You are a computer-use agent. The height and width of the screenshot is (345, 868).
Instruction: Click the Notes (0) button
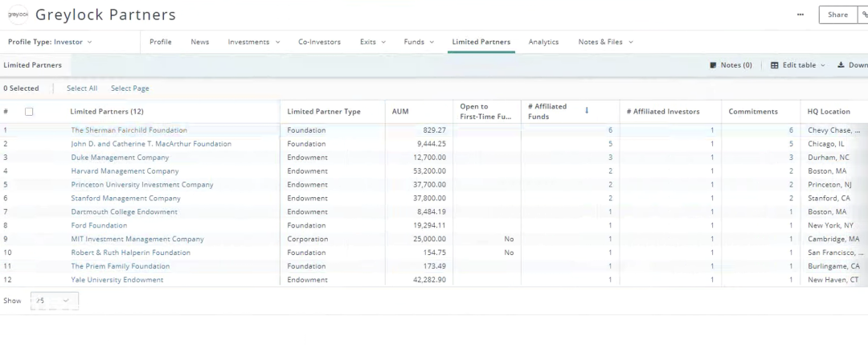point(731,65)
